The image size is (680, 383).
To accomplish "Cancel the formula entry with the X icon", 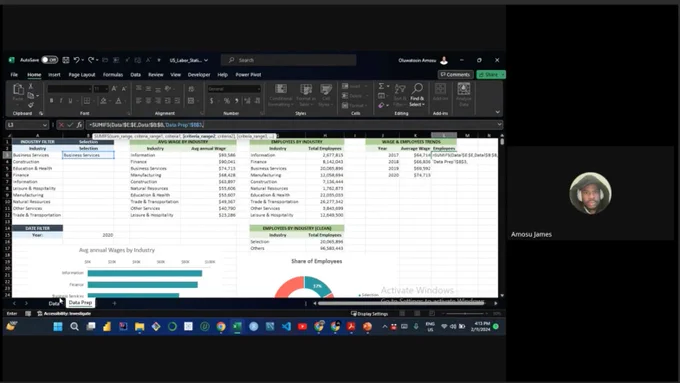I will [61, 125].
